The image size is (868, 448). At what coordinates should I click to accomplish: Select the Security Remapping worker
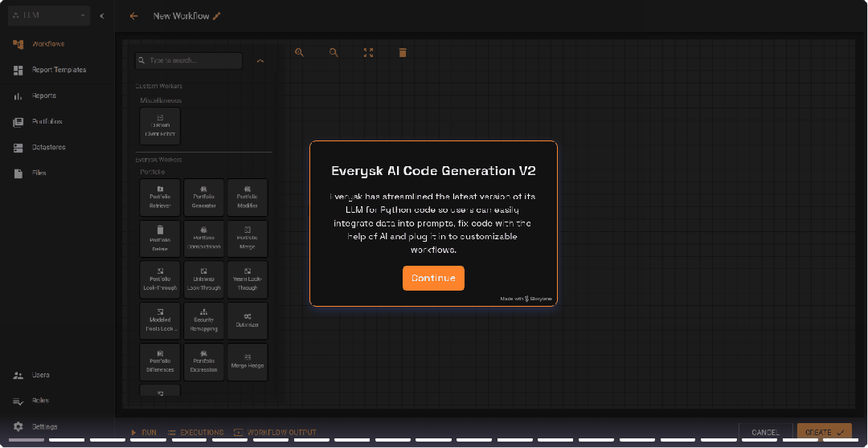coord(203,321)
